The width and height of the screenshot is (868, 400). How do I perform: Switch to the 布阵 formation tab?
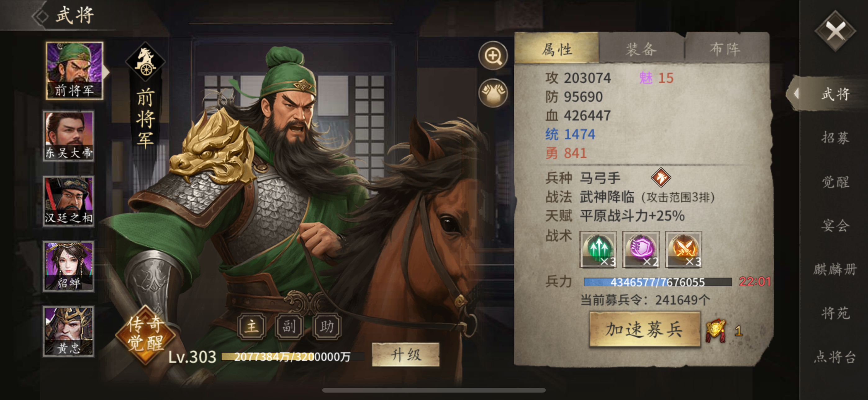726,48
